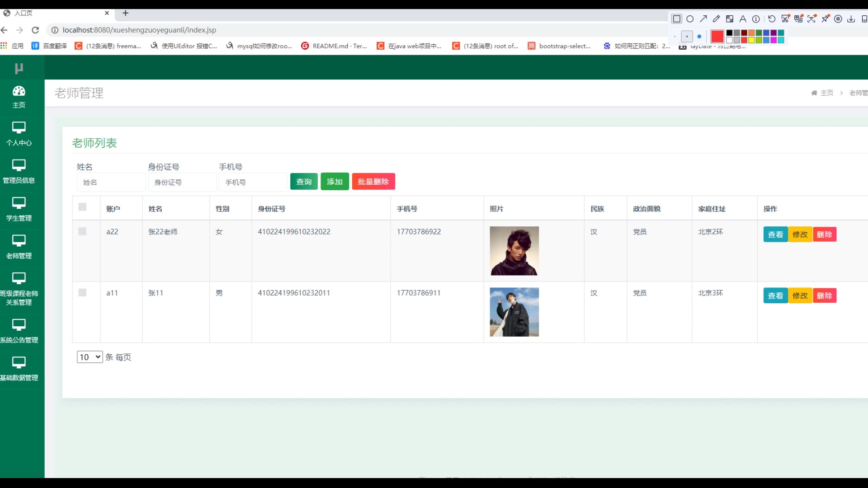The width and height of the screenshot is (868, 488).
Task: Select the mosaic blur tool
Action: tap(730, 19)
